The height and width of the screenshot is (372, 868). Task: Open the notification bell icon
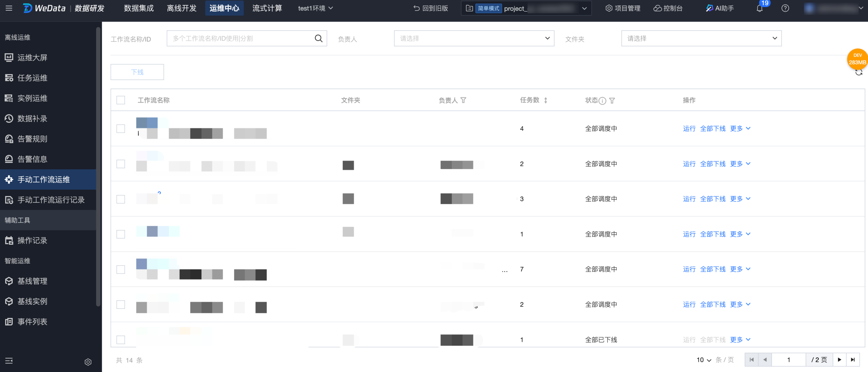pos(759,8)
